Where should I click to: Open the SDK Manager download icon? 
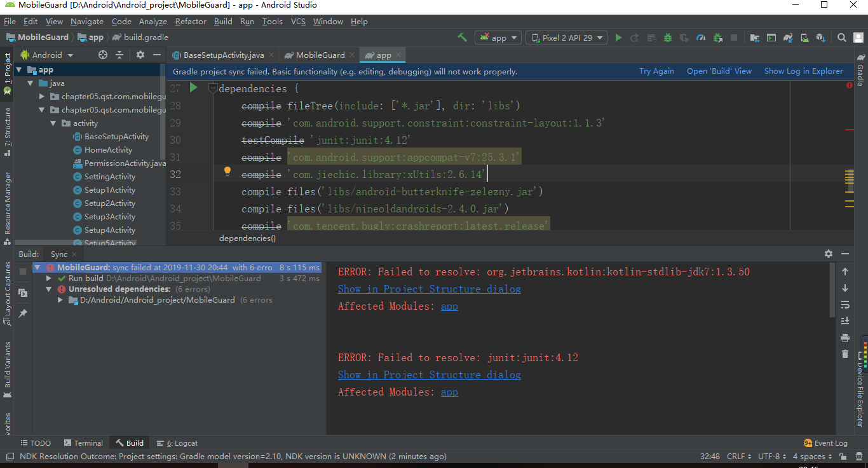(x=822, y=37)
